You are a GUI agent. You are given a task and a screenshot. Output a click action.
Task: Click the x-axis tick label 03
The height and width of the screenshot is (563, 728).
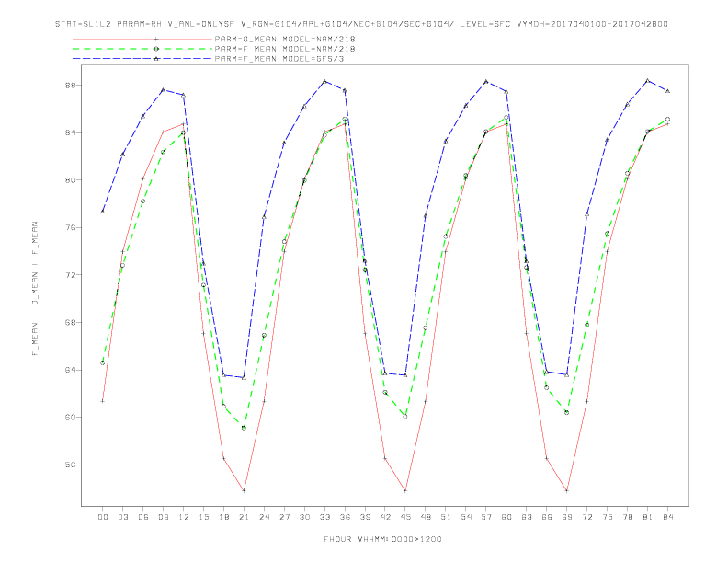click(x=122, y=517)
